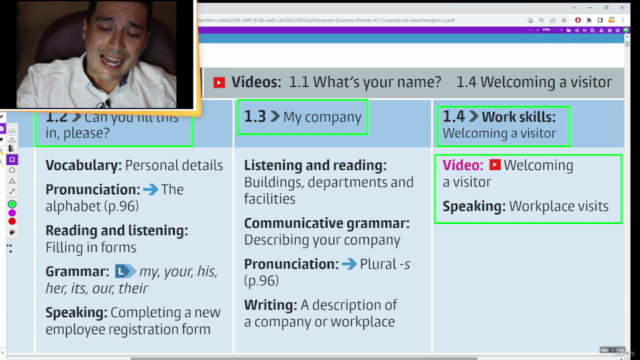Click the blue 'L' grammar icon
This screenshot has width=640, height=360.
click(125, 271)
